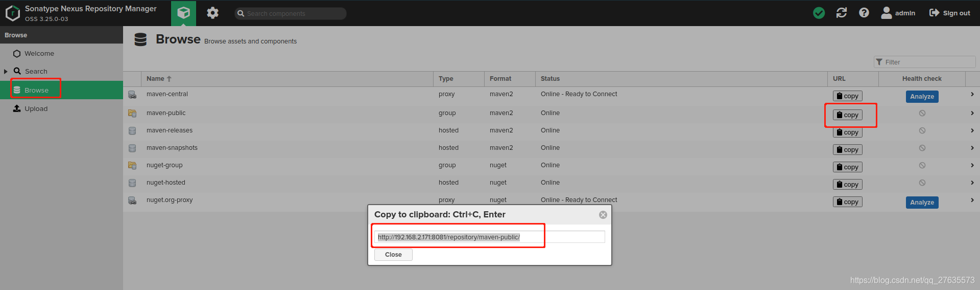
Task: Expand the Search tree node arrow
Action: (6, 72)
